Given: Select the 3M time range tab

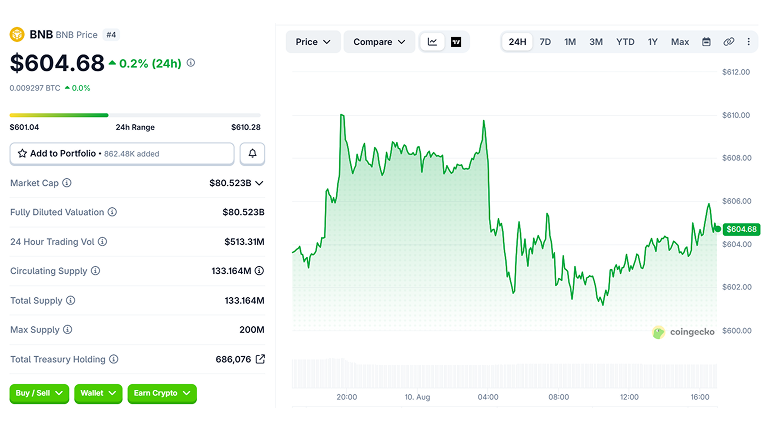Looking at the screenshot, I should pos(596,42).
